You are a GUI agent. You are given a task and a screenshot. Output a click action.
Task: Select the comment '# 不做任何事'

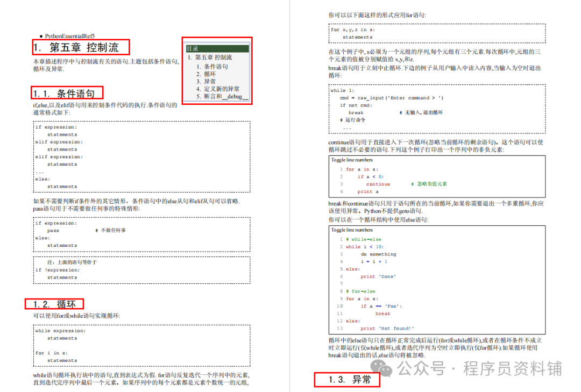(x=110, y=231)
